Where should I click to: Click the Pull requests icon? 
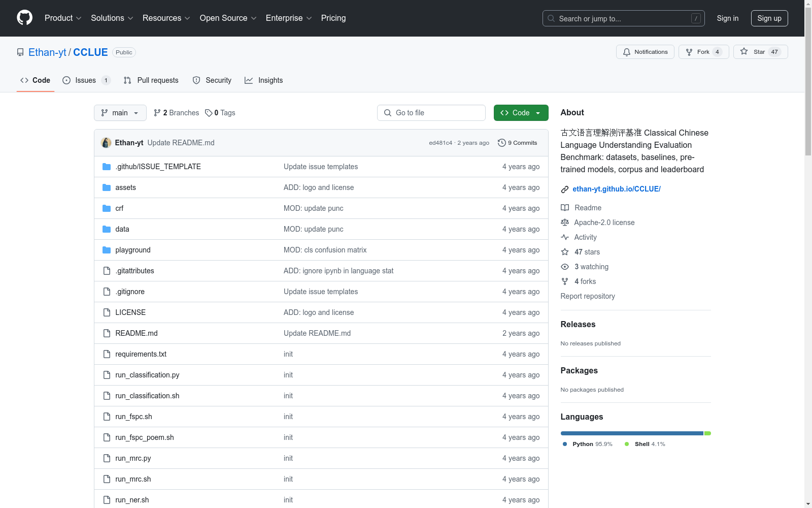[127, 80]
